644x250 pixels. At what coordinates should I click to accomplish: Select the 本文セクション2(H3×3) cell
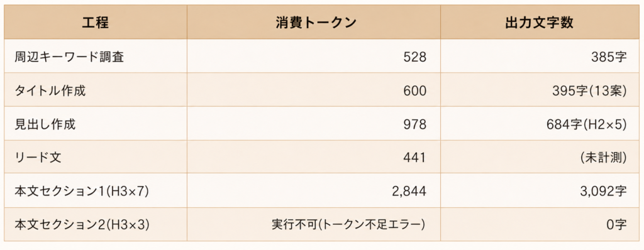[81, 224]
